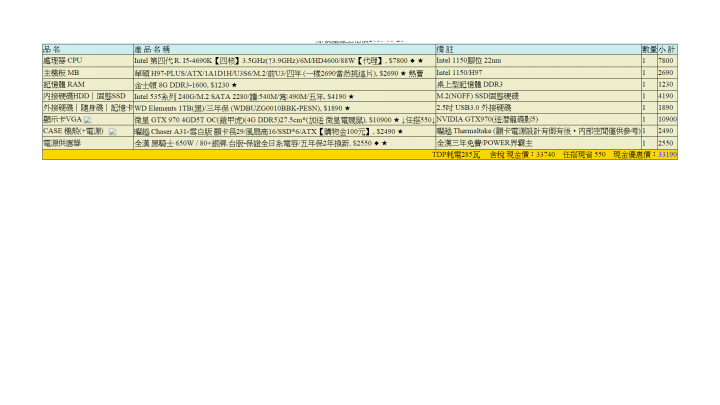The height and width of the screenshot is (405, 720).
Task: Click the 小計 column header
Action: click(667, 49)
